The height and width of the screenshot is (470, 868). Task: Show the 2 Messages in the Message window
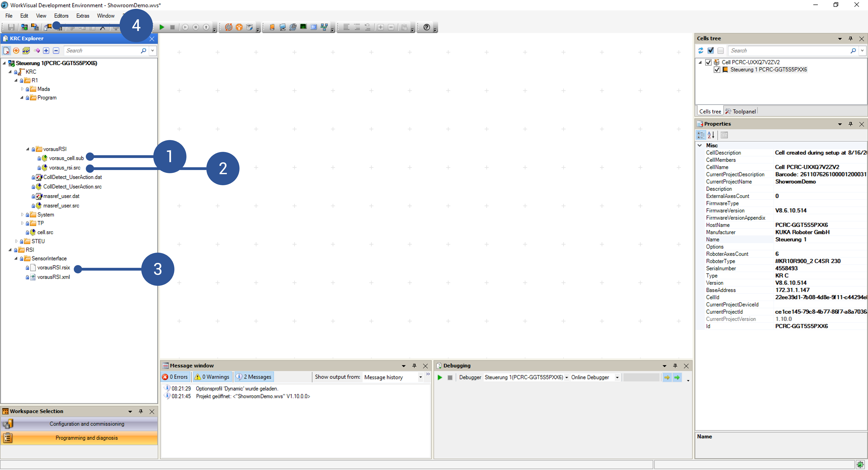pyautogui.click(x=254, y=377)
